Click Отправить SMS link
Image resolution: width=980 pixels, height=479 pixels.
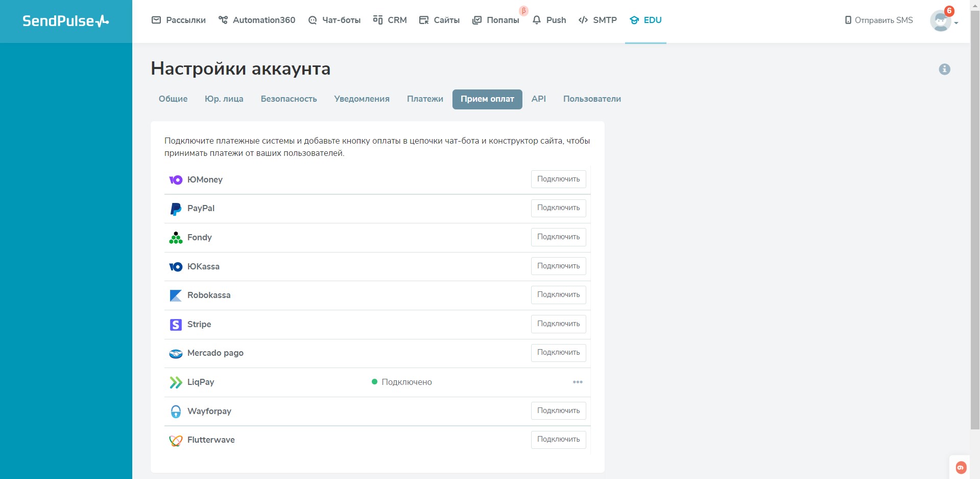click(879, 20)
